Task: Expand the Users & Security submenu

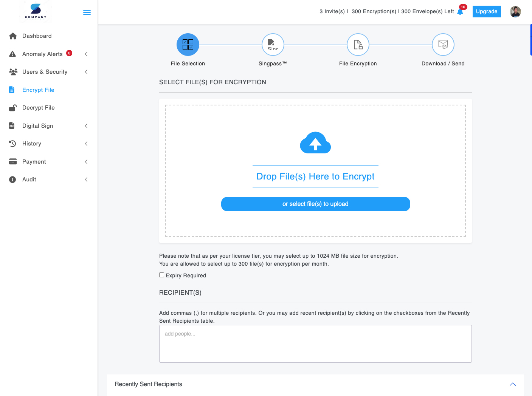Action: (x=86, y=72)
